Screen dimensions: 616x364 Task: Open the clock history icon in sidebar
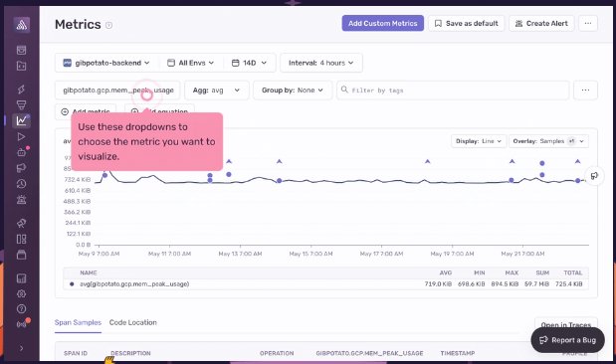tap(21, 184)
